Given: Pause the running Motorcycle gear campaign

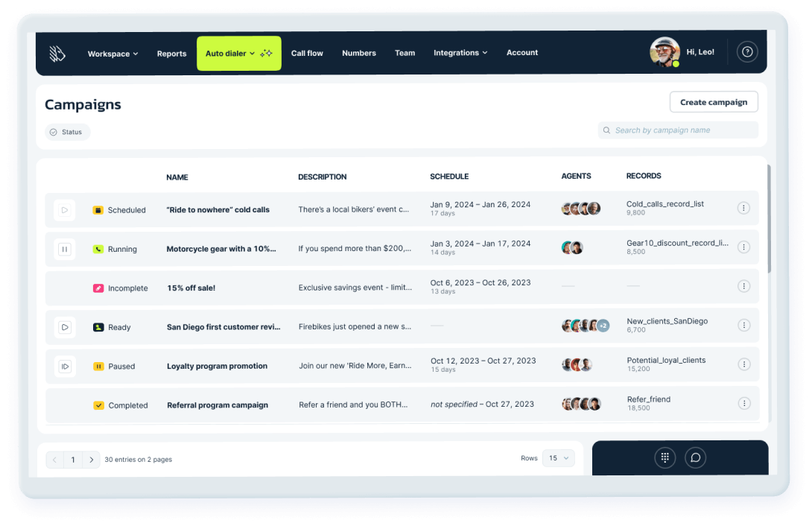Looking at the screenshot, I should [64, 249].
